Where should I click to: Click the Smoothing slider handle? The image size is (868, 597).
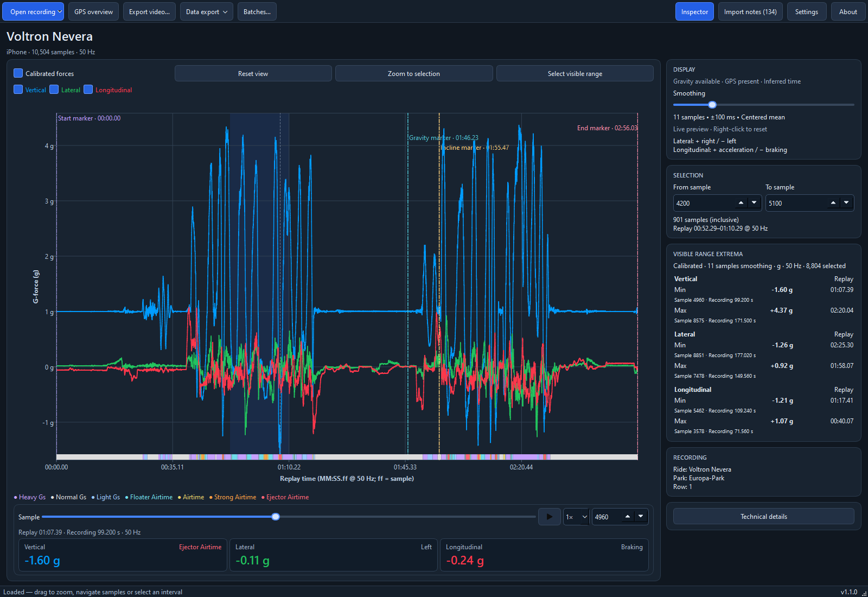click(x=712, y=105)
